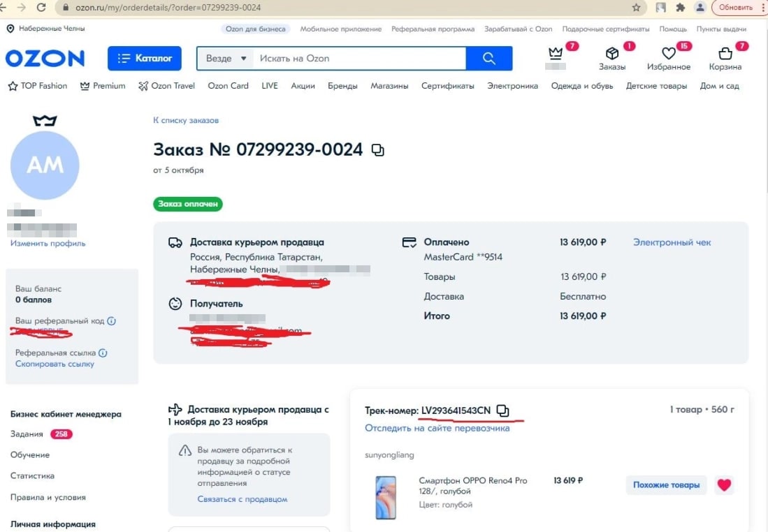Open Подарочные сертификаты link

pos(606,29)
